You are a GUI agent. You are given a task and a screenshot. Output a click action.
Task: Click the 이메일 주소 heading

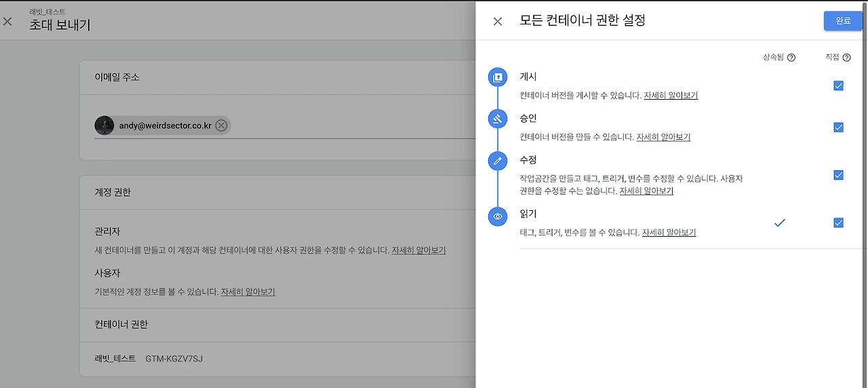(x=117, y=77)
